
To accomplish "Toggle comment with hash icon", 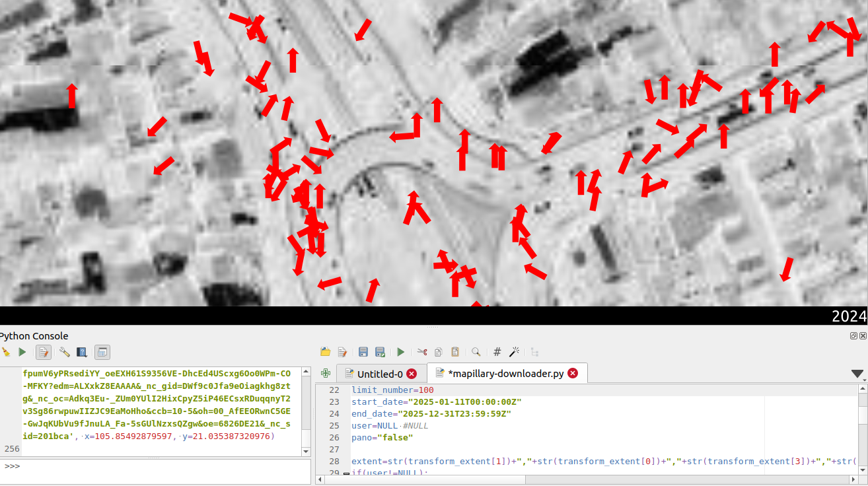I will 497,352.
